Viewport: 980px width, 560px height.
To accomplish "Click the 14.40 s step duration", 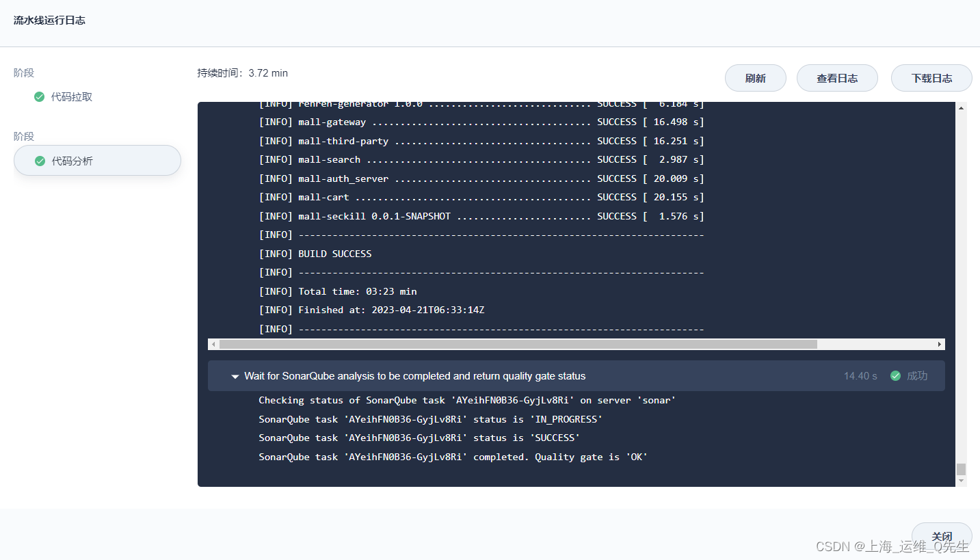I will 860,376.
